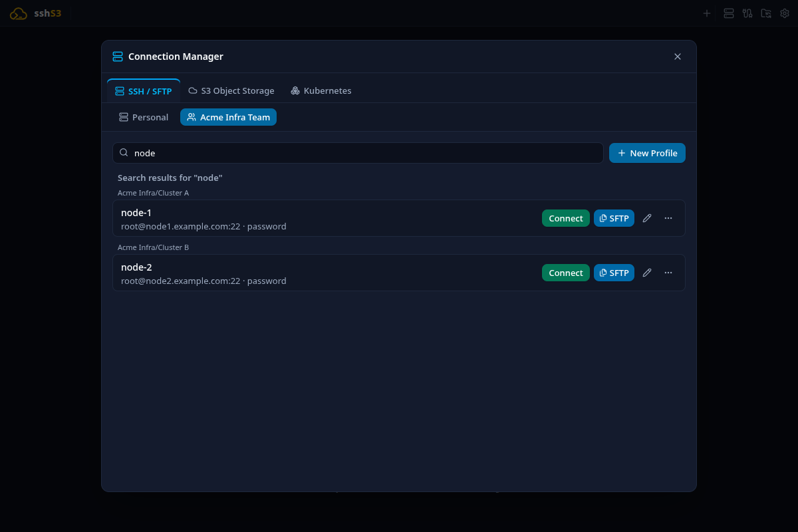Click the plus icon in top toolbar

point(707,13)
